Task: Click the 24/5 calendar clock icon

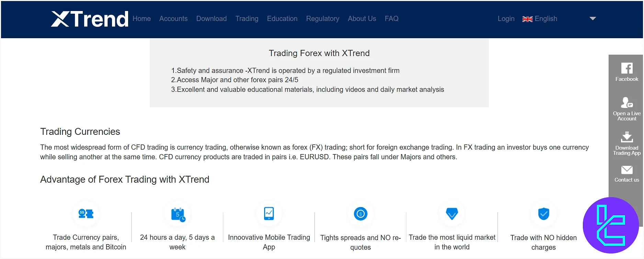Action: [x=178, y=214]
